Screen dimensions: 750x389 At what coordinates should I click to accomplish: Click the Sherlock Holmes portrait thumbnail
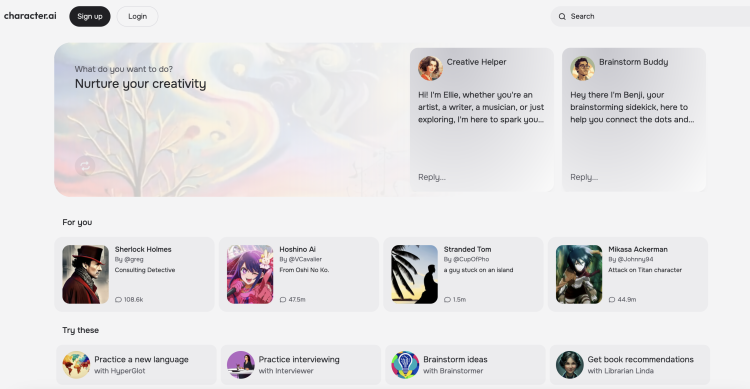(86, 274)
